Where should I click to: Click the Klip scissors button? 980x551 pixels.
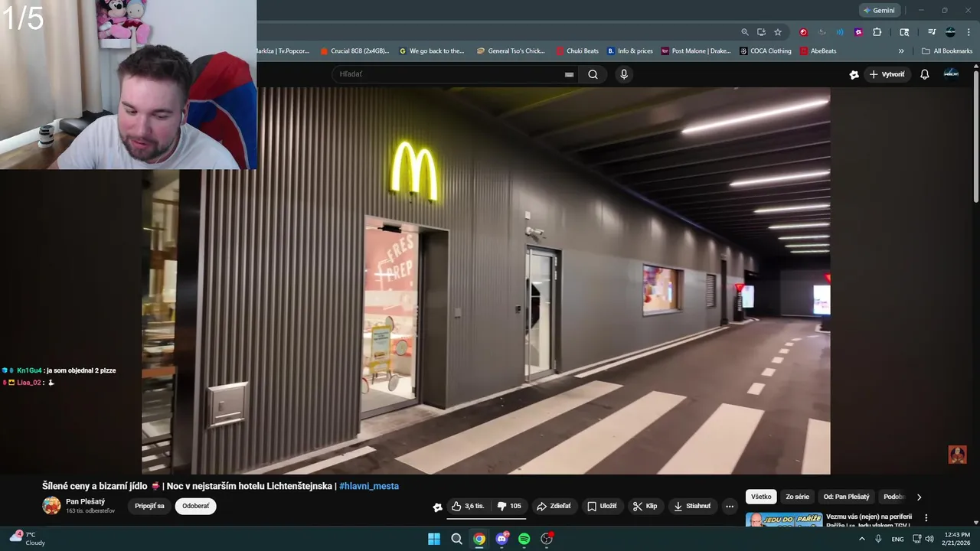645,506
